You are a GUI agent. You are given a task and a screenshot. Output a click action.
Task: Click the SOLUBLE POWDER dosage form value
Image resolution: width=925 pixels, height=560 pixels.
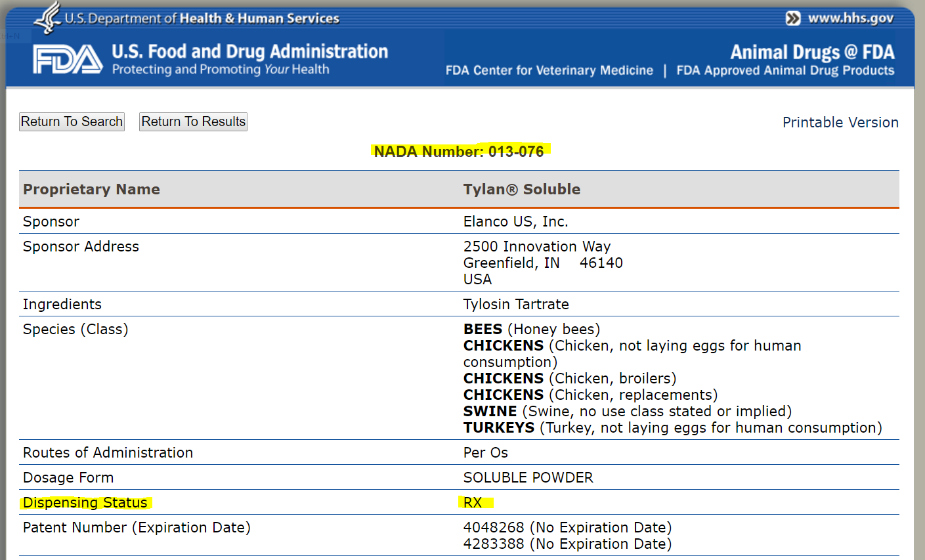click(x=528, y=477)
